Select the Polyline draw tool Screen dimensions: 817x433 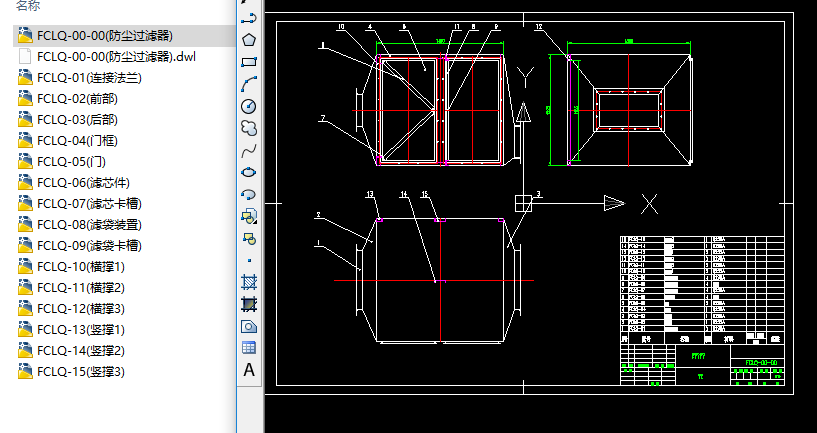[249, 18]
